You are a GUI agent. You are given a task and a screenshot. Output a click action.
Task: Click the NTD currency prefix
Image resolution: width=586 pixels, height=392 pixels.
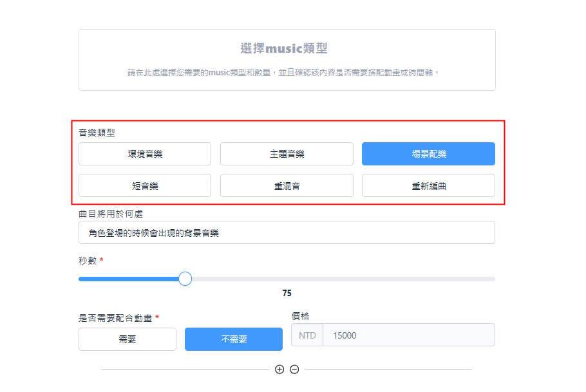(x=307, y=335)
